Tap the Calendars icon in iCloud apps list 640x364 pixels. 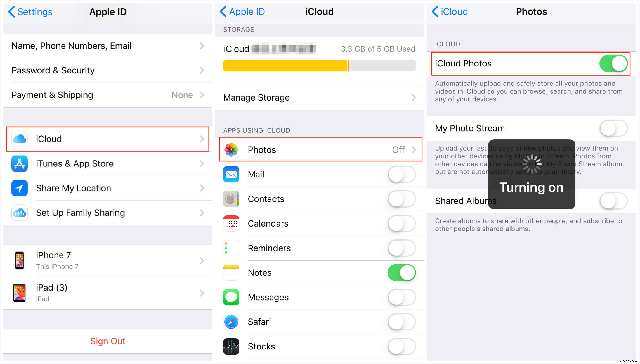point(232,224)
